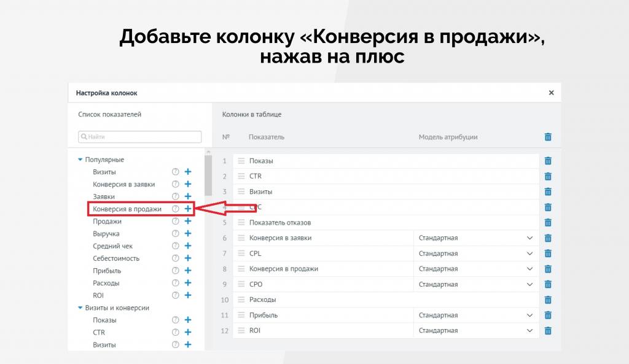Collapse the Популярные group

(80, 160)
